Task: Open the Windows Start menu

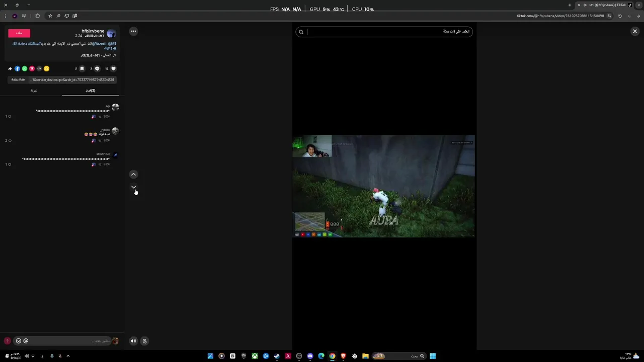Action: [433, 356]
